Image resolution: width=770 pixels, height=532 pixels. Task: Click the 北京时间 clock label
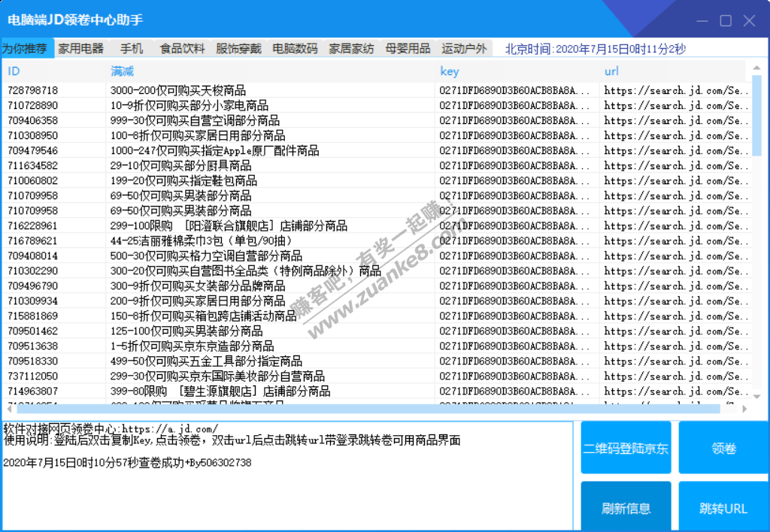[x=596, y=49]
